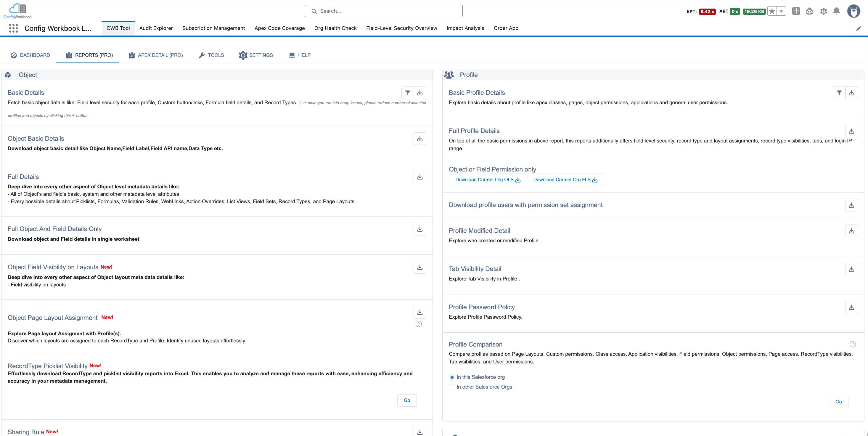Download the Sharing Rule report
Image resolution: width=868 pixels, height=436 pixels.
[420, 432]
